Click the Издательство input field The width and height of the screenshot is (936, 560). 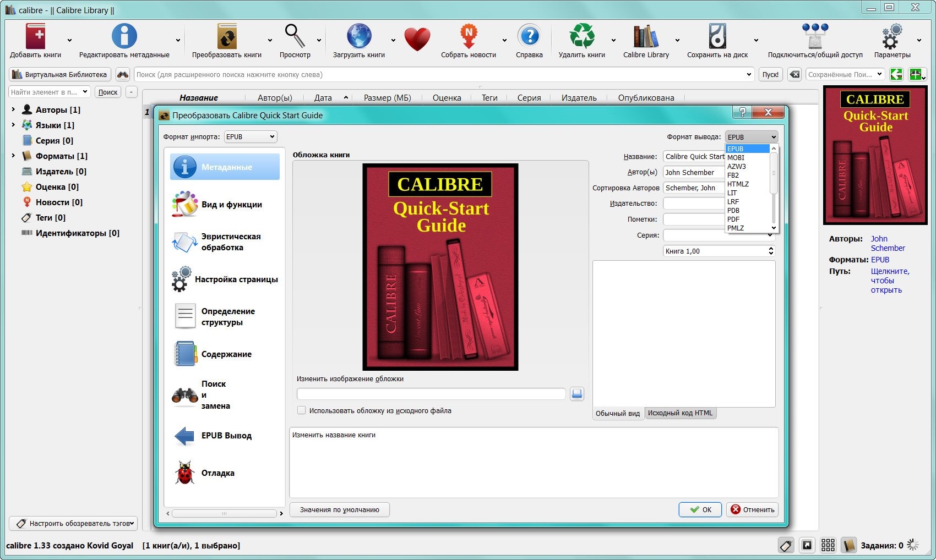694,204
